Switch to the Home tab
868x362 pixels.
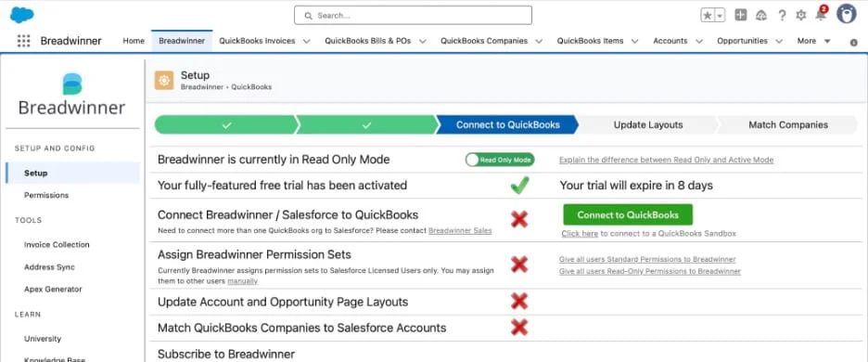point(134,41)
